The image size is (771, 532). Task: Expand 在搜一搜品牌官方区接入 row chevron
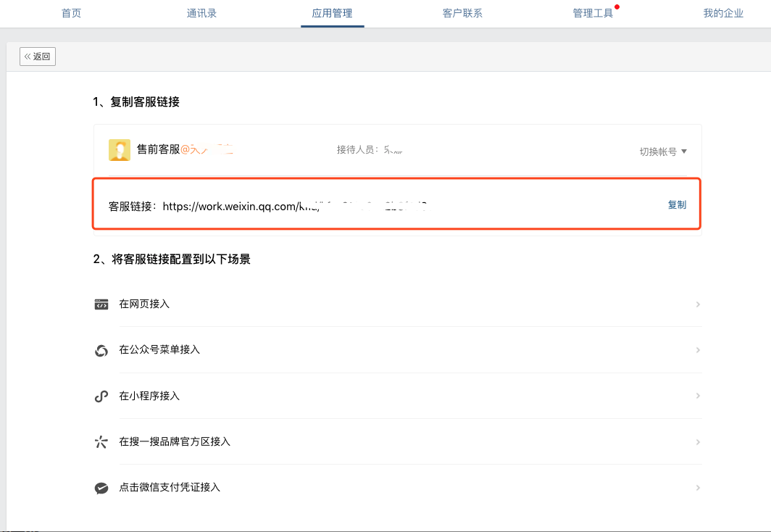[x=698, y=442]
